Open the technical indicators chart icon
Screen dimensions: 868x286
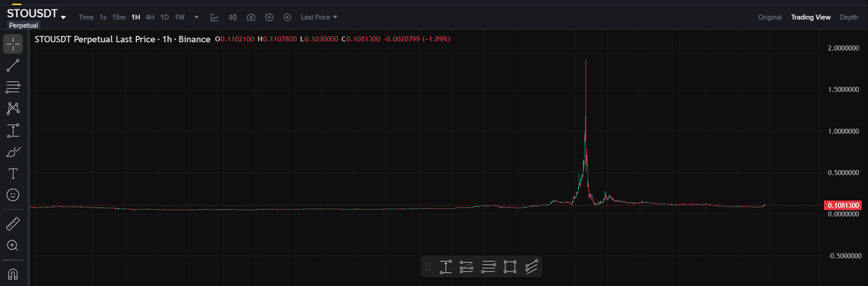click(215, 17)
